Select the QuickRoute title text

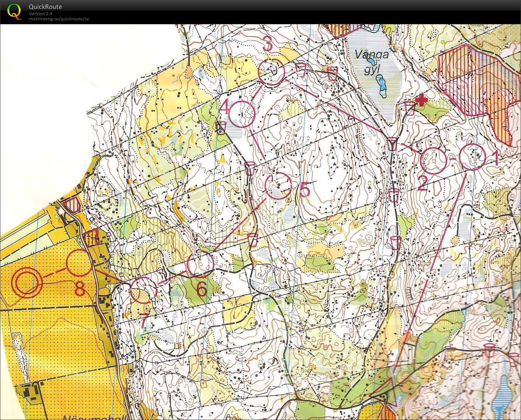(45, 7)
